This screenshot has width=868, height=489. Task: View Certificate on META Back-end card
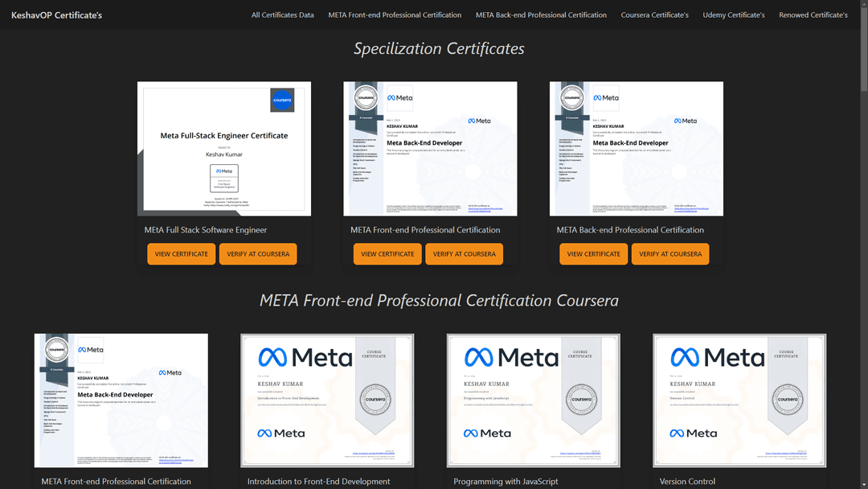click(x=593, y=254)
